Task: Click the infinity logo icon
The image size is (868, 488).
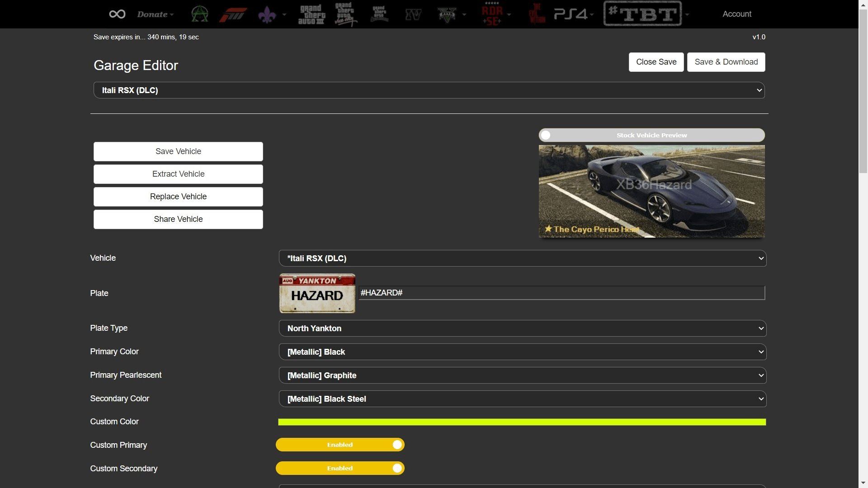Action: (117, 14)
